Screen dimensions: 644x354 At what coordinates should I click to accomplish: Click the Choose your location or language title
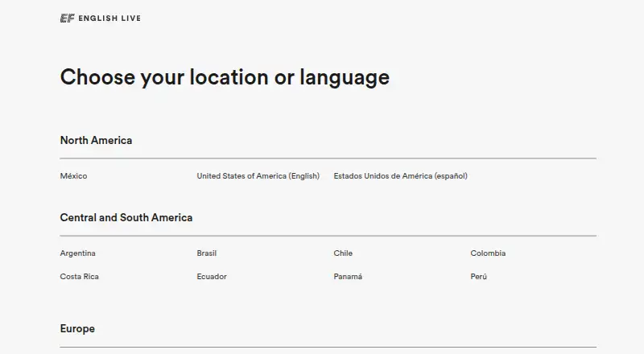coord(225,77)
